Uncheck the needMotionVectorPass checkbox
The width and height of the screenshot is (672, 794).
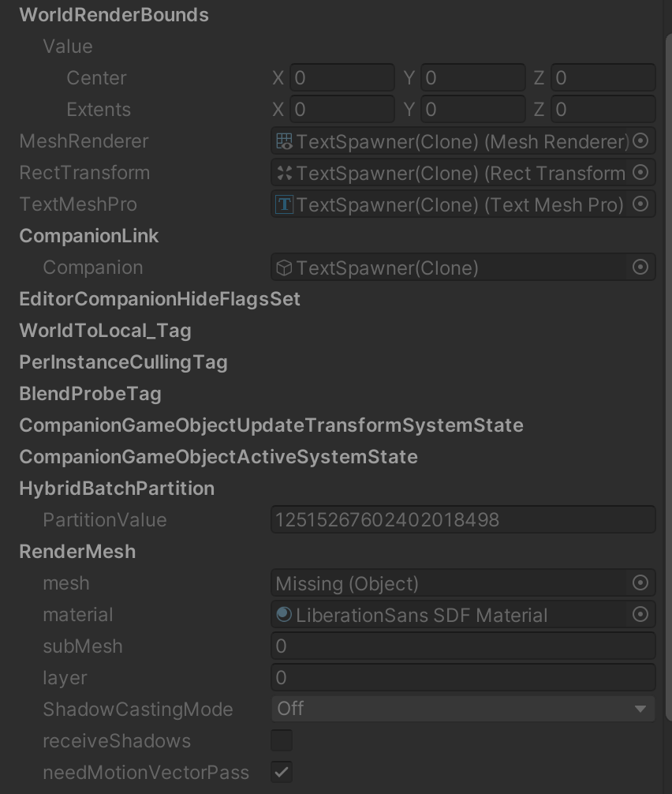(x=282, y=772)
